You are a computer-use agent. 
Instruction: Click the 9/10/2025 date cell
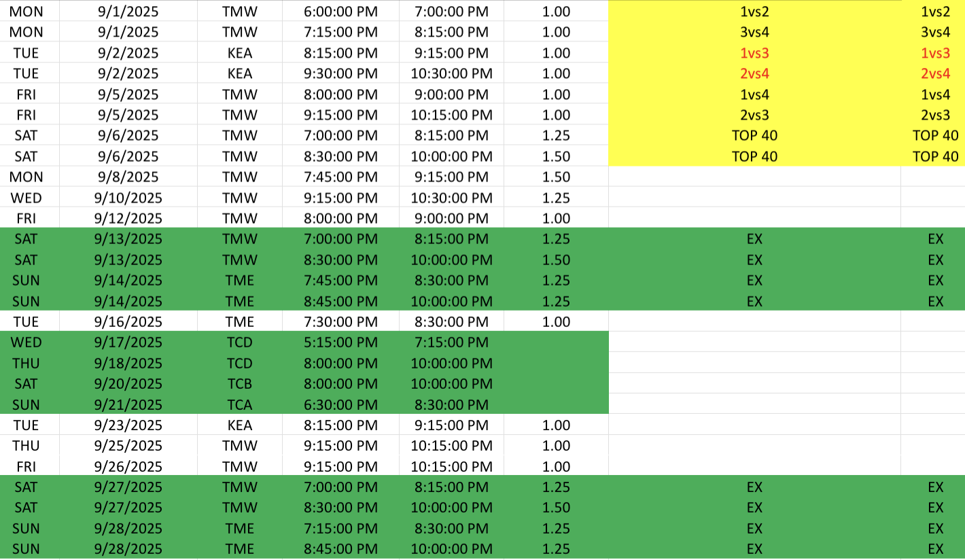pos(128,198)
